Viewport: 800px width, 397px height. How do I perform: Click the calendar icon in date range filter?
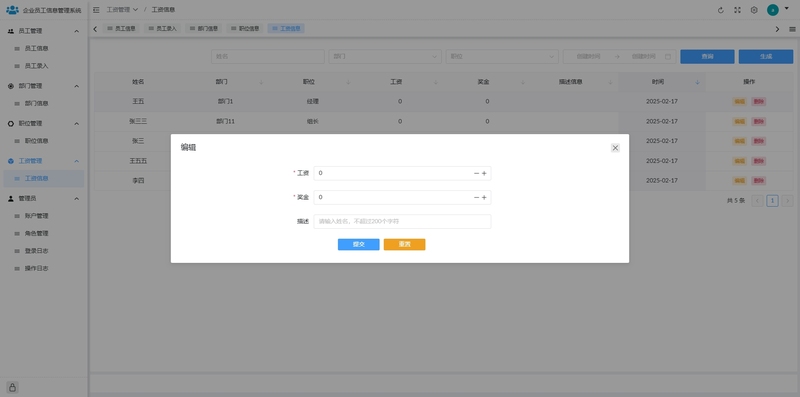pyautogui.click(x=668, y=57)
